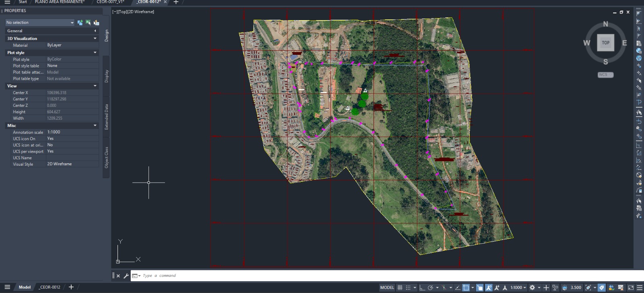The height and width of the screenshot is (293, 644).
Task: Click the status bar shapes icon beside plus
Action: click(x=555, y=287)
